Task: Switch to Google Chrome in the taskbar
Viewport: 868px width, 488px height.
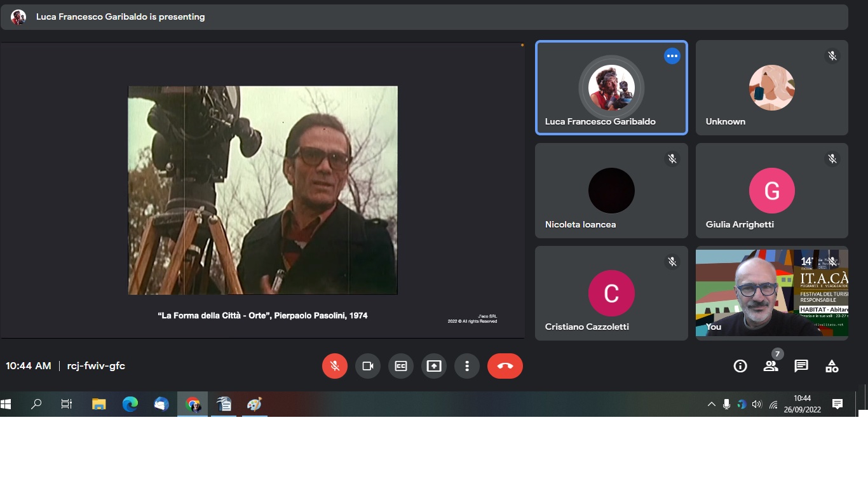Action: (x=193, y=404)
